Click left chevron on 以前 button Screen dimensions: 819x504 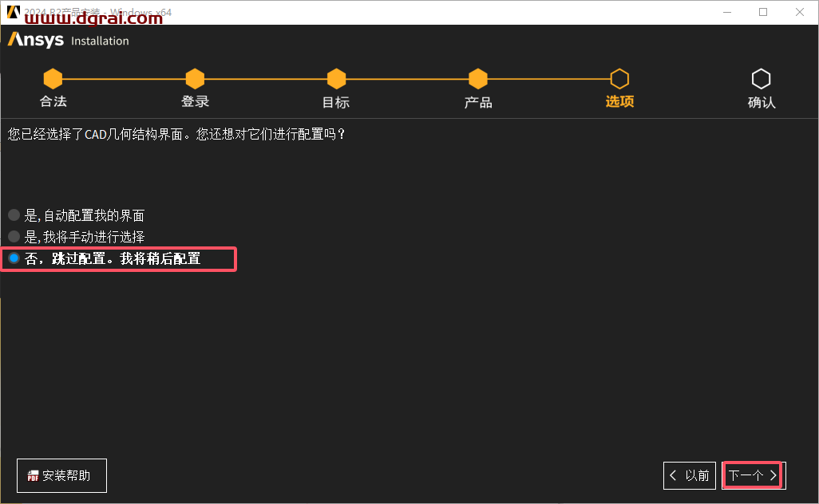coord(673,475)
